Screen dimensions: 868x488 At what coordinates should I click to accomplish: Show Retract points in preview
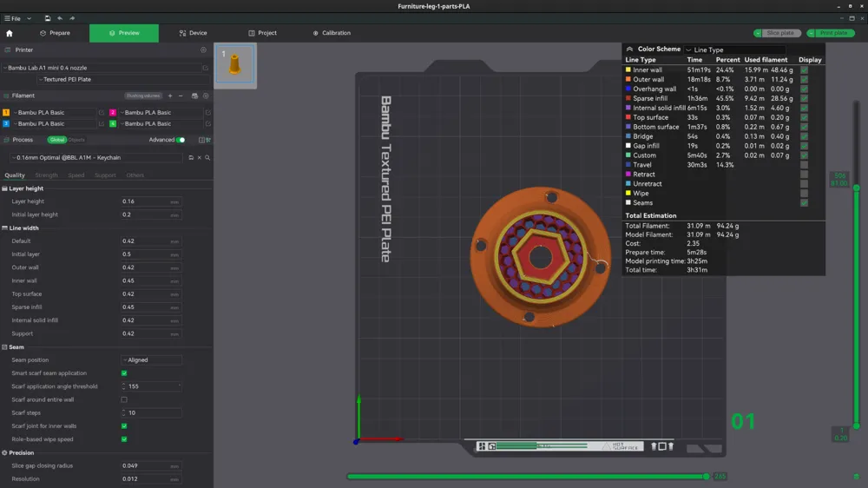[804, 175]
